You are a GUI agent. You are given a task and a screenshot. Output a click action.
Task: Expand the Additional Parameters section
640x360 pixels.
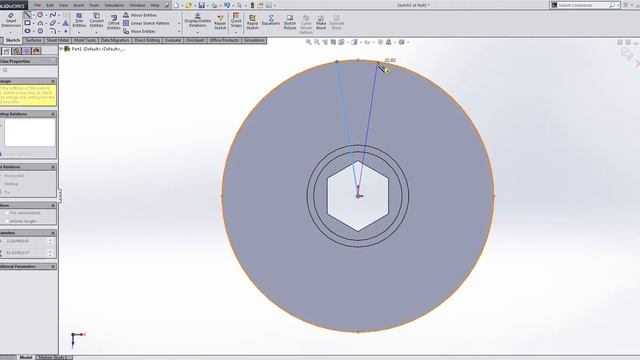pos(53,267)
